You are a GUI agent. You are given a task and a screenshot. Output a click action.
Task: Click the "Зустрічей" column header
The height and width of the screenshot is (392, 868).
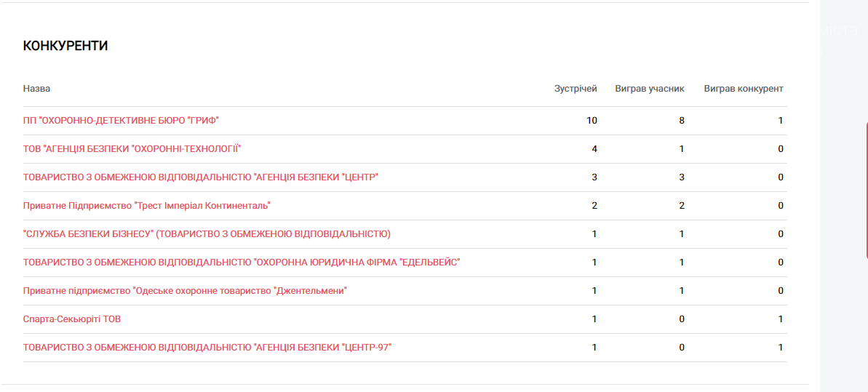pos(576,89)
